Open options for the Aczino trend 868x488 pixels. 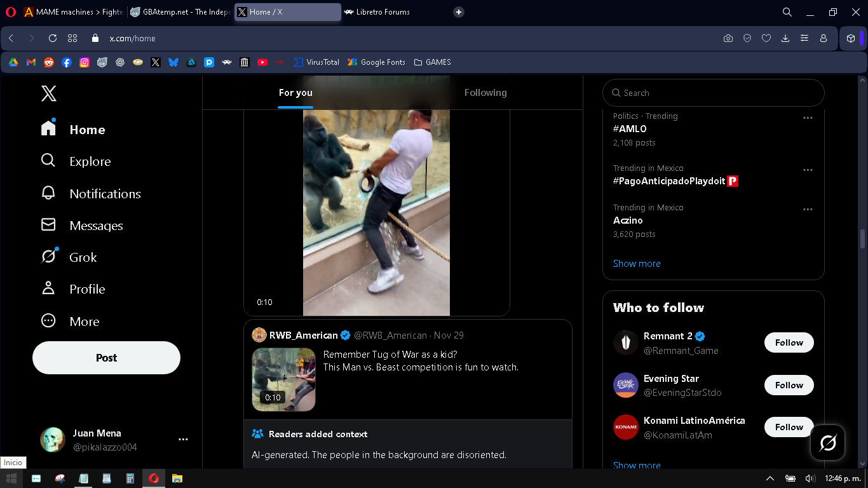(x=808, y=210)
